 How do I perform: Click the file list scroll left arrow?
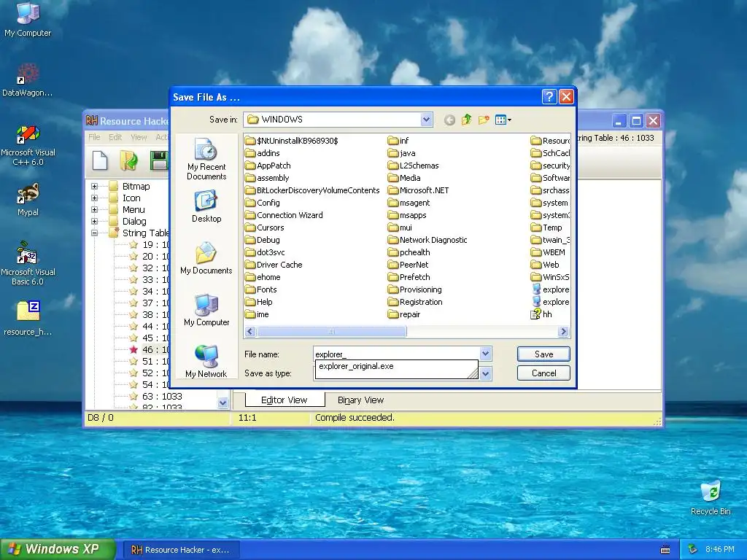pyautogui.click(x=250, y=332)
